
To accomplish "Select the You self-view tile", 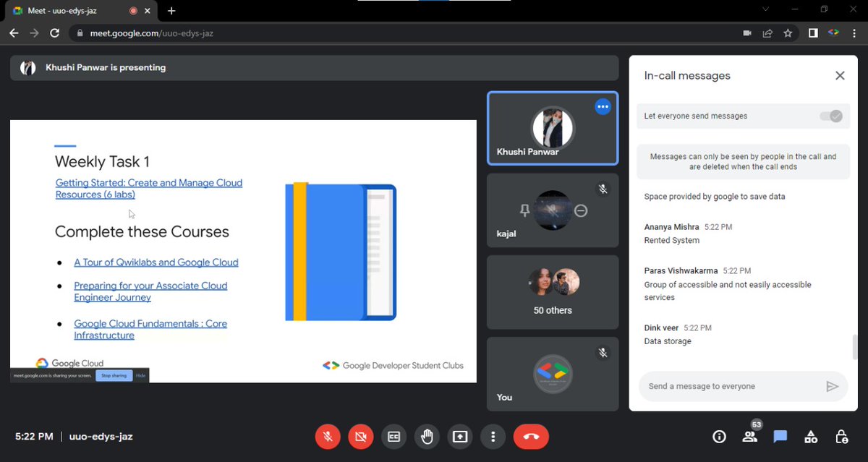I will 553,374.
